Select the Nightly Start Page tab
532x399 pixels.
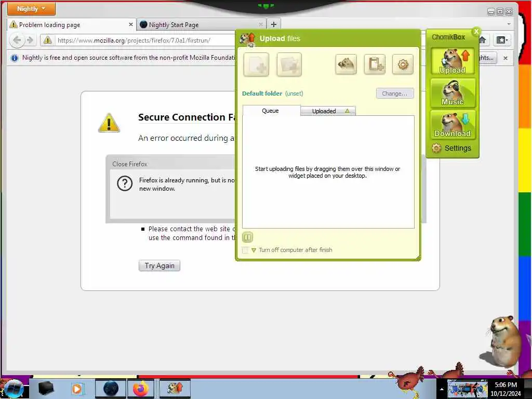202,25
